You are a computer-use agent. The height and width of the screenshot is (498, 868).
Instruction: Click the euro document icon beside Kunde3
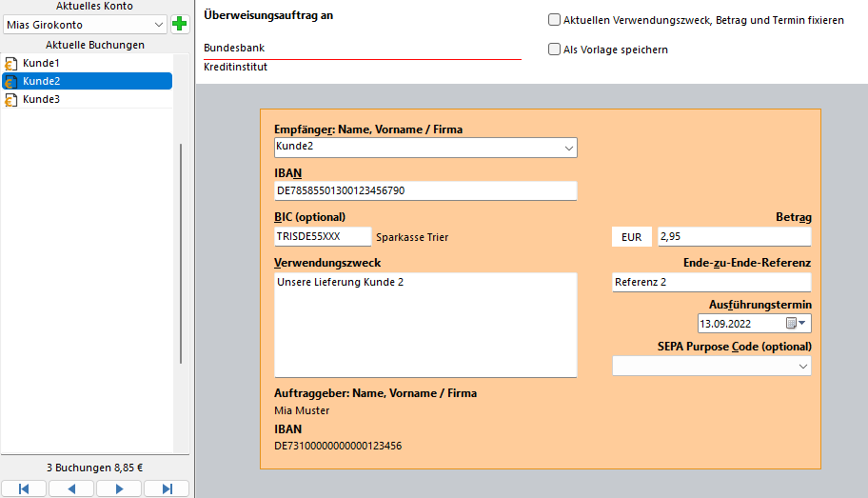pos(10,100)
